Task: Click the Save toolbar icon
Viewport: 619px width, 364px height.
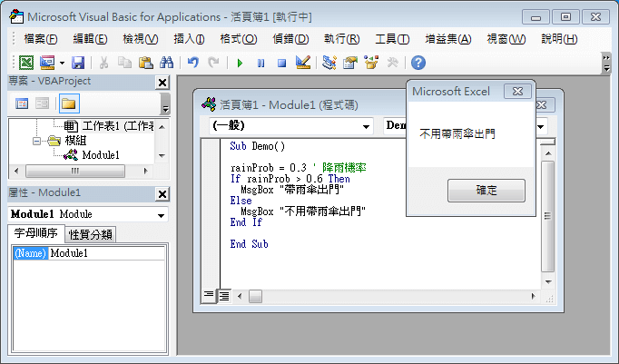Action: [78, 63]
